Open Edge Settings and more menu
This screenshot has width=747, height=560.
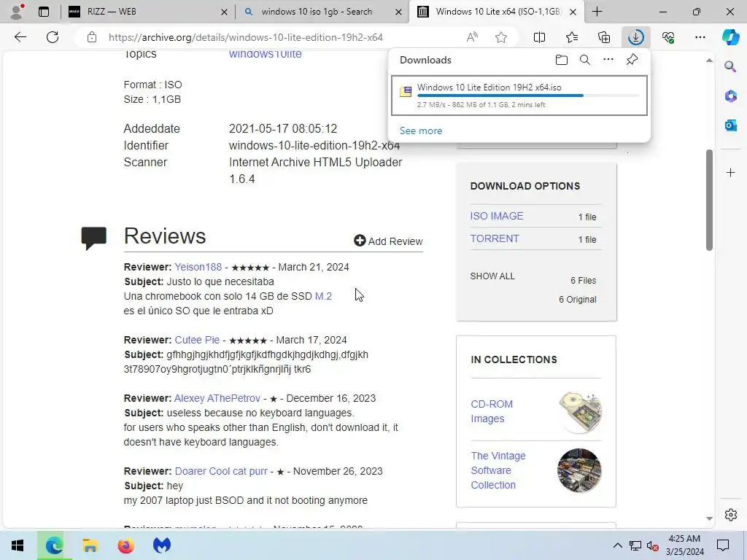[700, 37]
